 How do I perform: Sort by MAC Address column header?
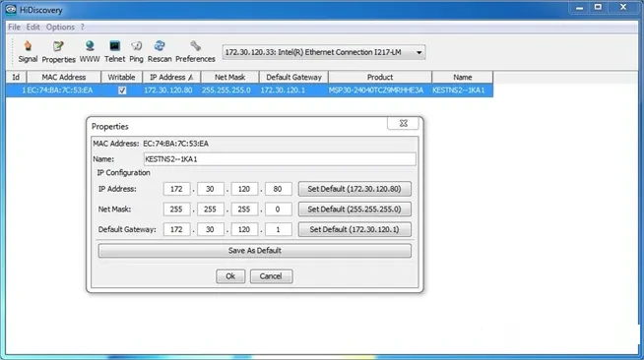64,77
